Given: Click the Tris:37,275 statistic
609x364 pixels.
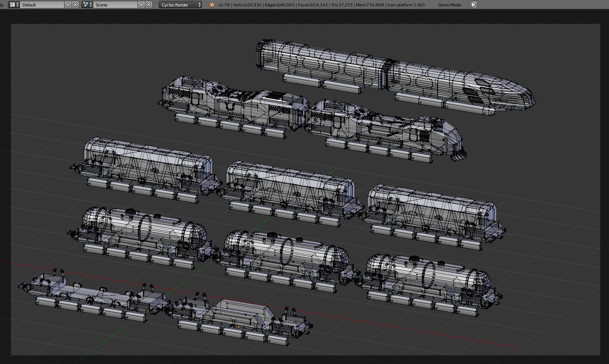Looking at the screenshot, I should (342, 5).
